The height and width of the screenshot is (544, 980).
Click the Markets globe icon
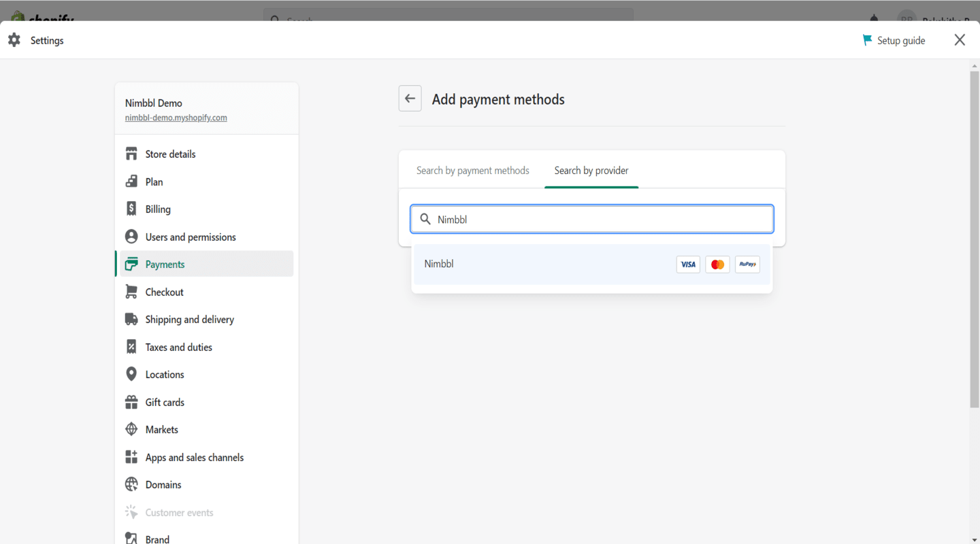click(131, 429)
